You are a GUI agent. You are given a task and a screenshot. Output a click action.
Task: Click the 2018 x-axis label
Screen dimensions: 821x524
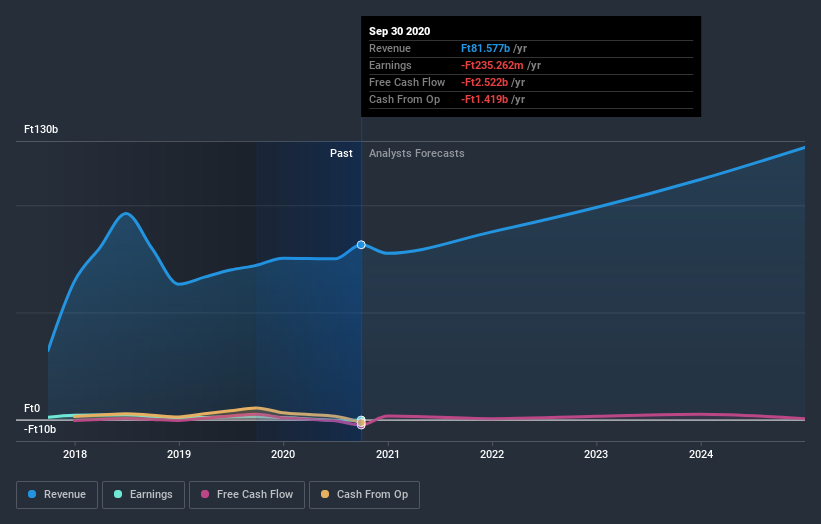75,454
